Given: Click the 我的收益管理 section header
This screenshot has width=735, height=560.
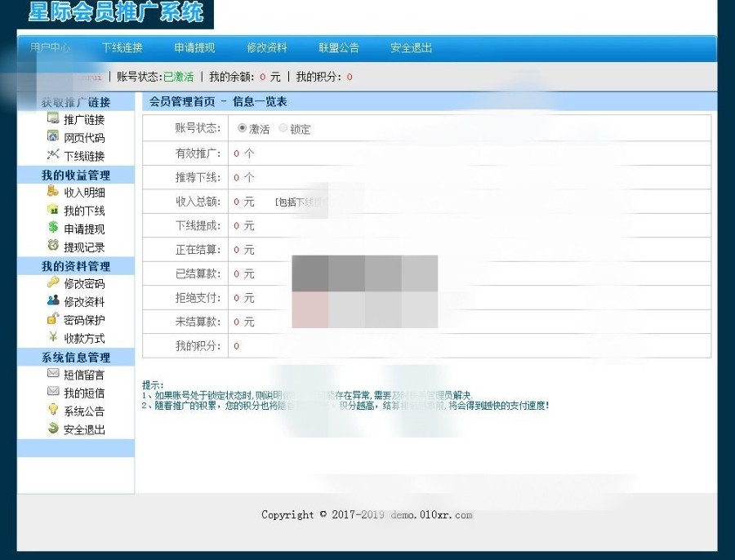Looking at the screenshot, I should [76, 176].
